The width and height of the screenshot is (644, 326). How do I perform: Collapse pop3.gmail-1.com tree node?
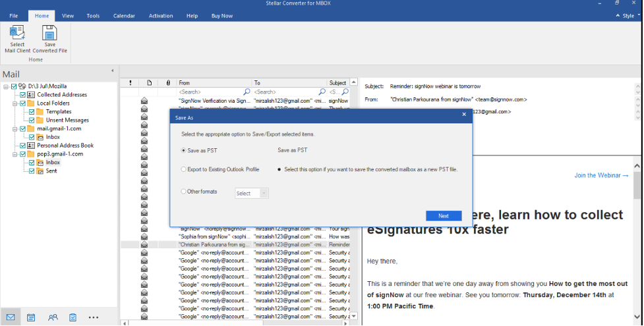15,154
